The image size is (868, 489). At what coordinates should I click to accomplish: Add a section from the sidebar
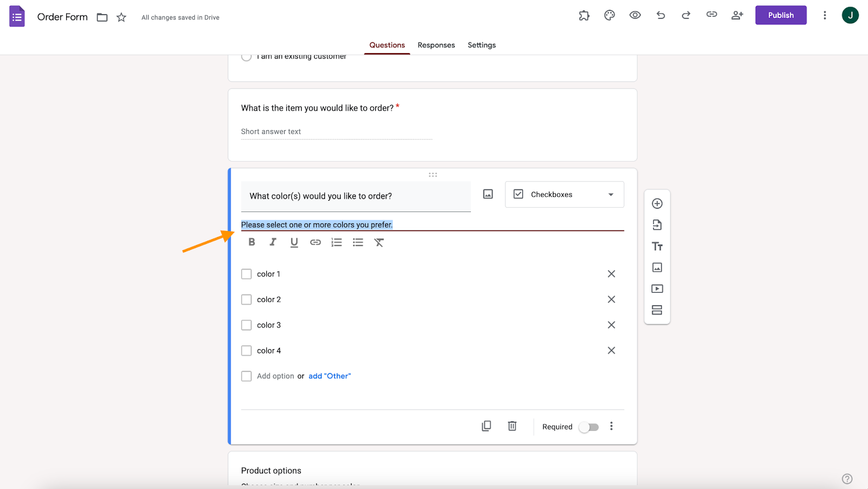tap(657, 310)
